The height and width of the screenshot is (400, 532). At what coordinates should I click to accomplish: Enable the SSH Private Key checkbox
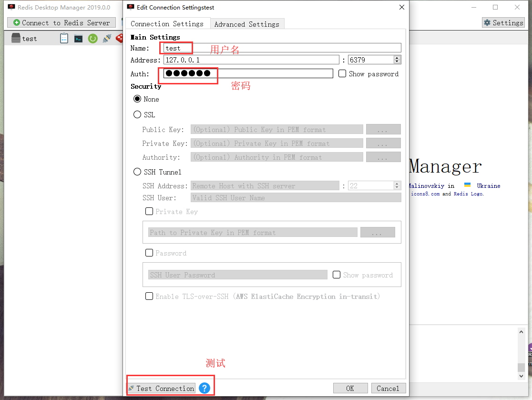tap(149, 211)
